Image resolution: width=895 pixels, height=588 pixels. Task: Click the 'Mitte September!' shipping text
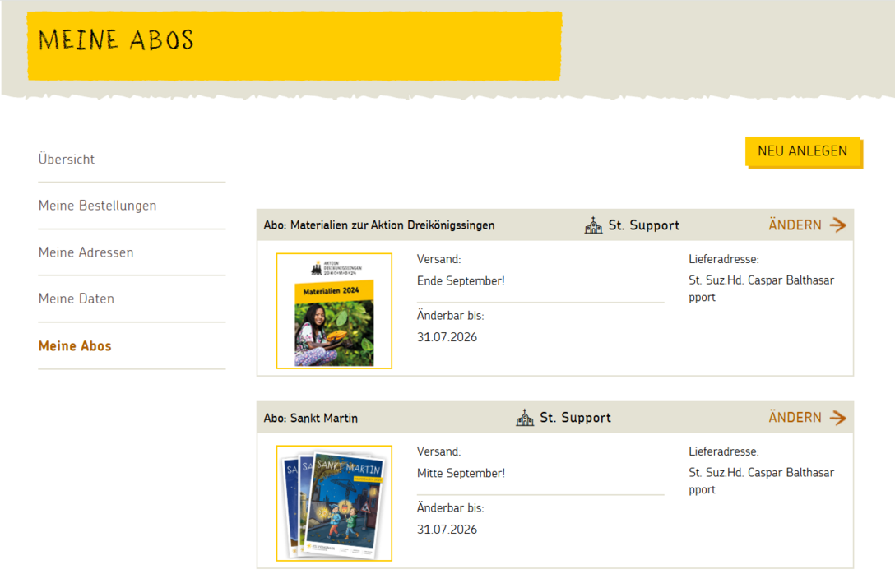click(461, 473)
